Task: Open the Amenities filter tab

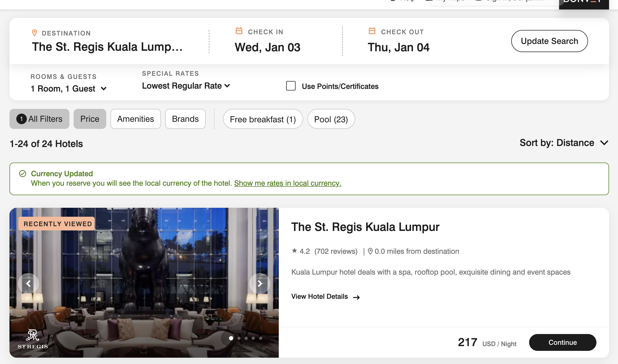Action: pos(135,119)
